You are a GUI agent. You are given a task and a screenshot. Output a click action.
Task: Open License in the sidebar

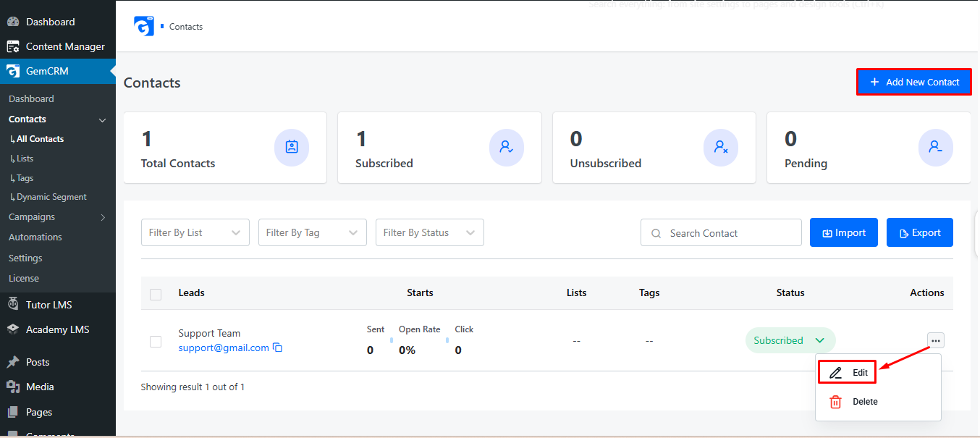[x=24, y=279]
